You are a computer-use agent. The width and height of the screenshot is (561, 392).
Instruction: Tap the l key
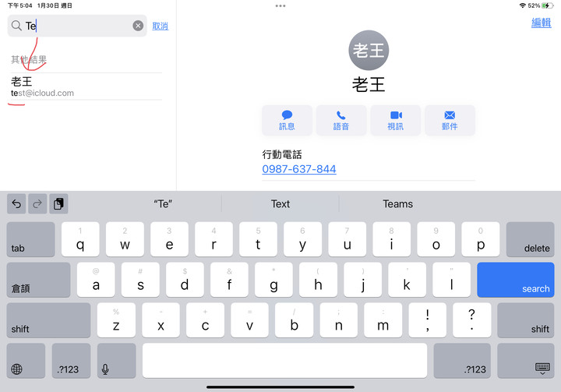(x=451, y=280)
